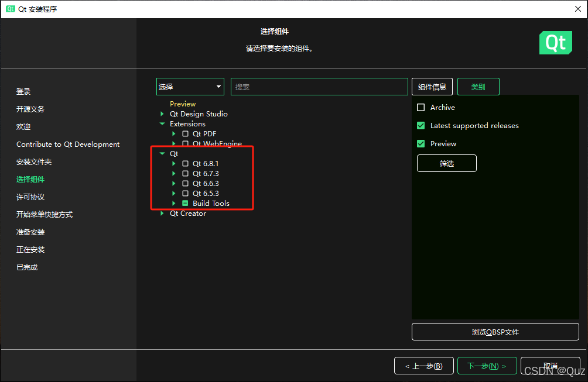
Task: Expand the Build Tools node
Action: click(x=173, y=203)
